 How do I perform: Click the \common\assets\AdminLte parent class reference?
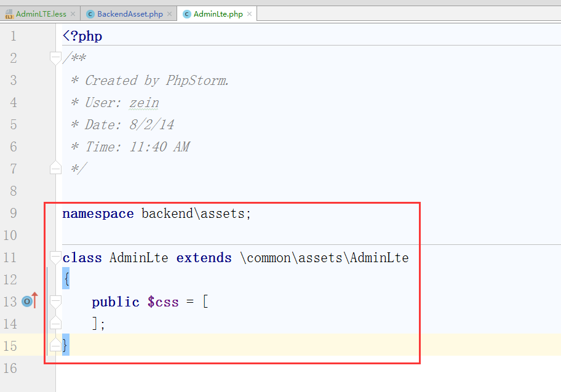tap(324, 258)
